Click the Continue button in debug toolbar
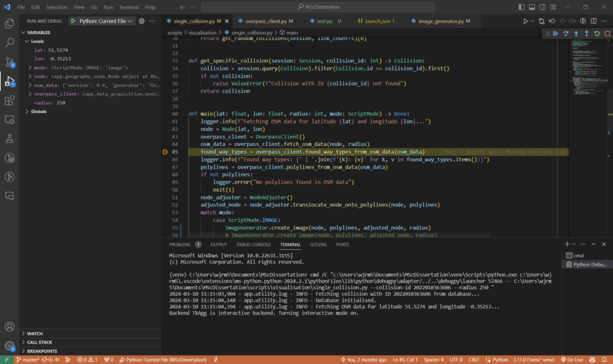Screen dimensions: 613x364 (x=556, y=34)
